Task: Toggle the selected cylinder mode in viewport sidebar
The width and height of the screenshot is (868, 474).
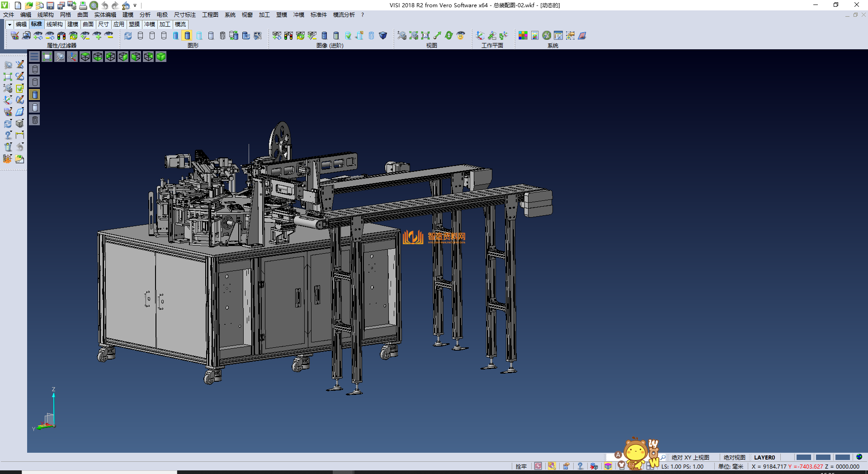Action: pos(35,95)
